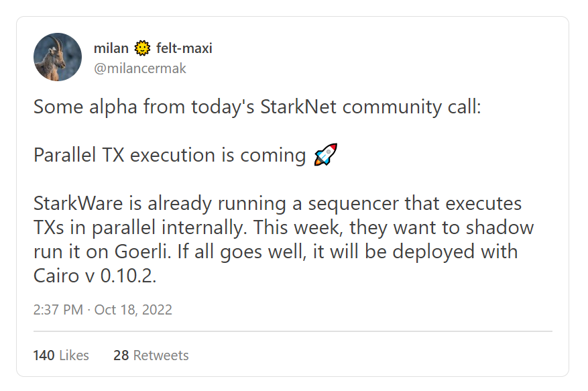This screenshot has width=588, height=391.
Task: Open the display name 'milan'
Action: coord(111,48)
